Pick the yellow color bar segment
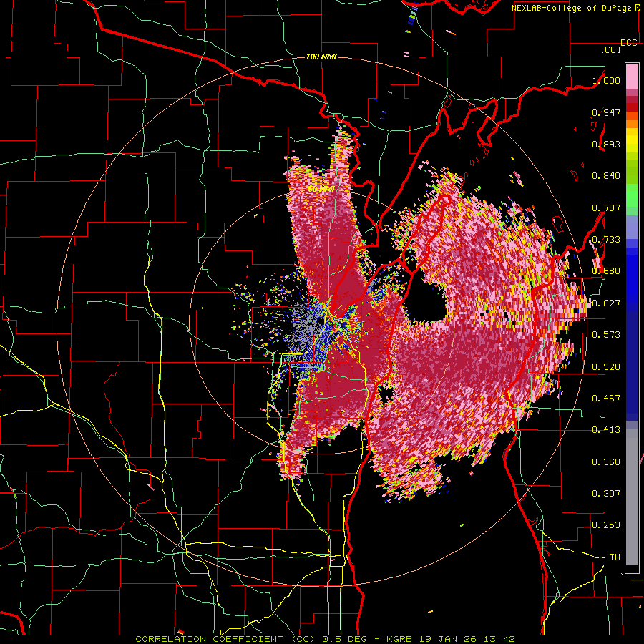Screen dimensions: 644x644 tap(632, 140)
